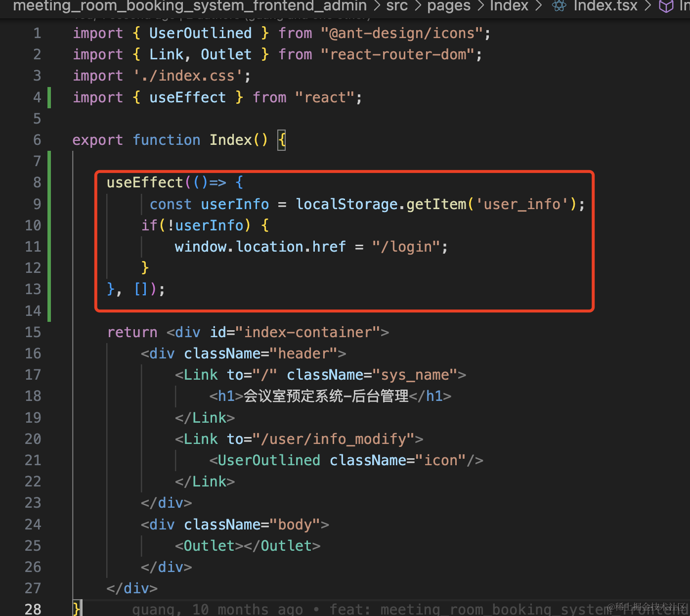The height and width of the screenshot is (616, 690).
Task: Click the "@ant-design/icons" import path
Action: 402,34
